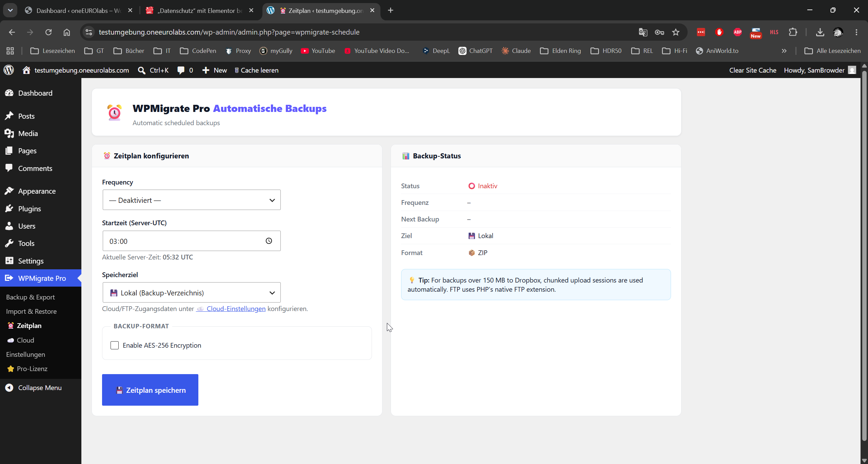Open the Howdy, SamBrowder account menu

click(x=820, y=70)
